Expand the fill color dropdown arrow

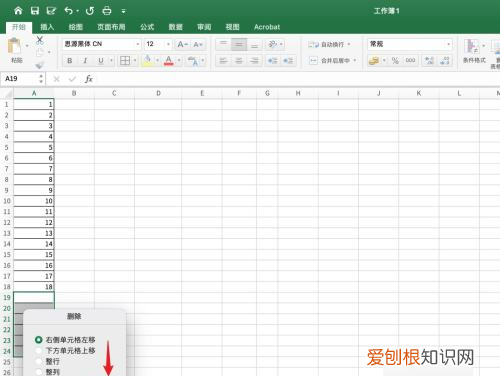(x=157, y=61)
